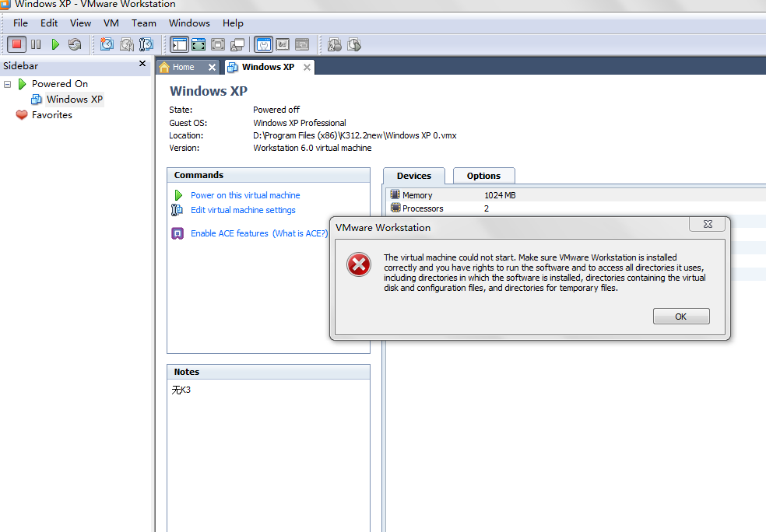Open the Snapshot Manager toolbar icon
The image size is (766, 532).
pyautogui.click(x=146, y=44)
